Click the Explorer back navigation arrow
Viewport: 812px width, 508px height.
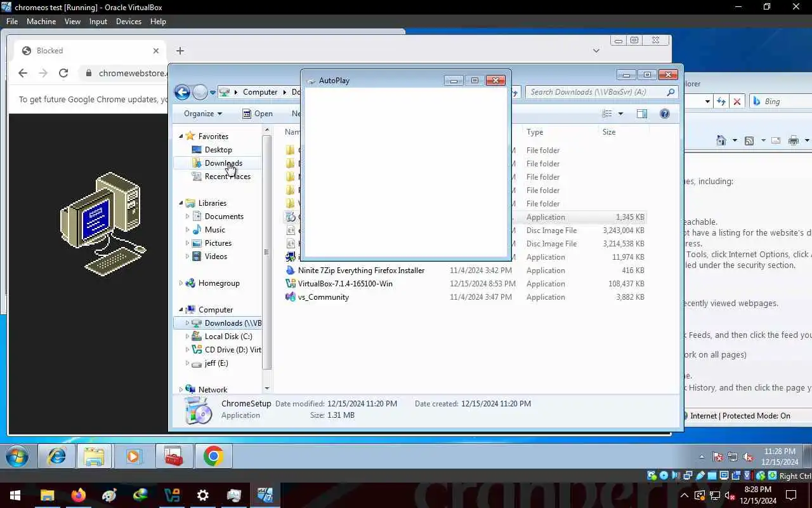tap(182, 92)
